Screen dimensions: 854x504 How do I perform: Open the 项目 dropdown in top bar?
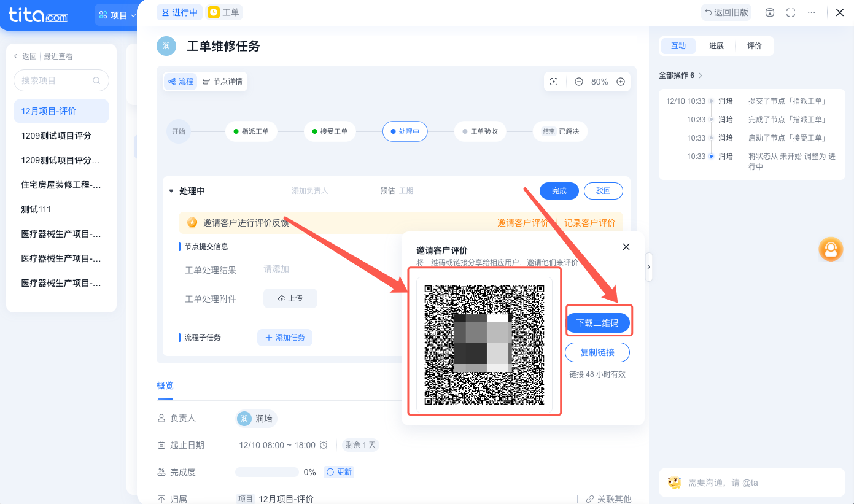coord(117,15)
